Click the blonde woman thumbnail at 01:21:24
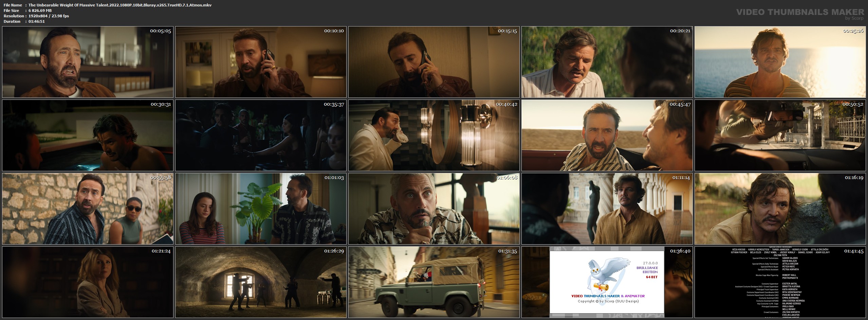The width and height of the screenshot is (868, 320). click(88, 282)
